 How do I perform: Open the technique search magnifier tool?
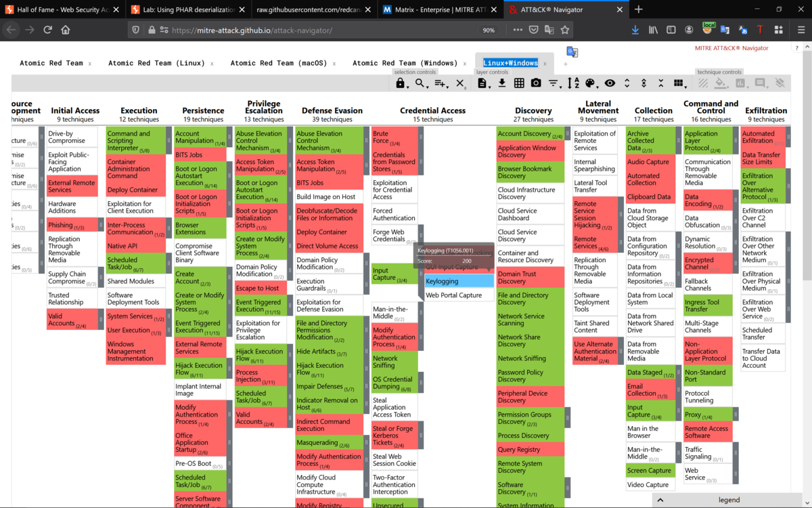pyautogui.click(x=422, y=83)
